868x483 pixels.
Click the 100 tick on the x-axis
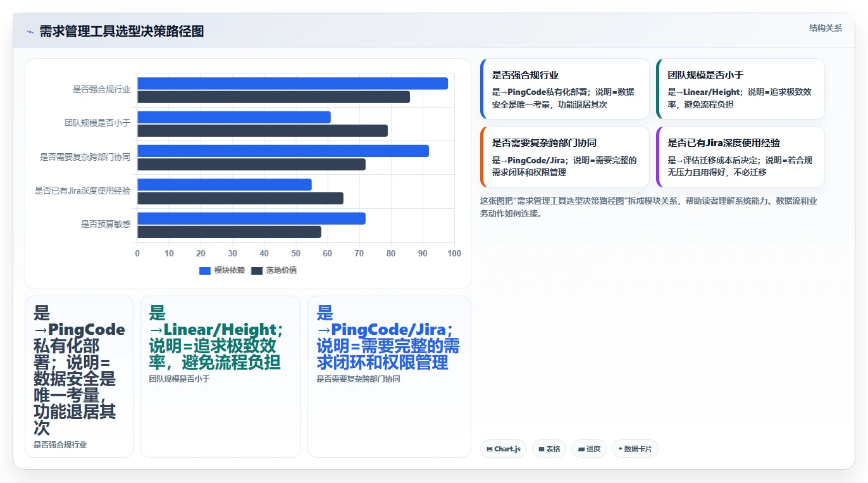click(454, 253)
